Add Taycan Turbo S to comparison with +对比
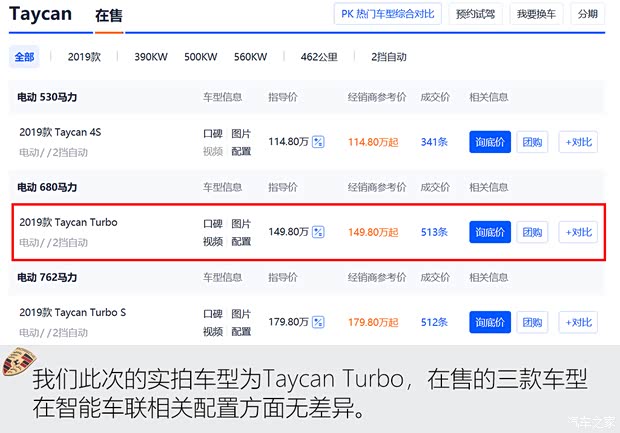The width and height of the screenshot is (620, 433). 578,322
